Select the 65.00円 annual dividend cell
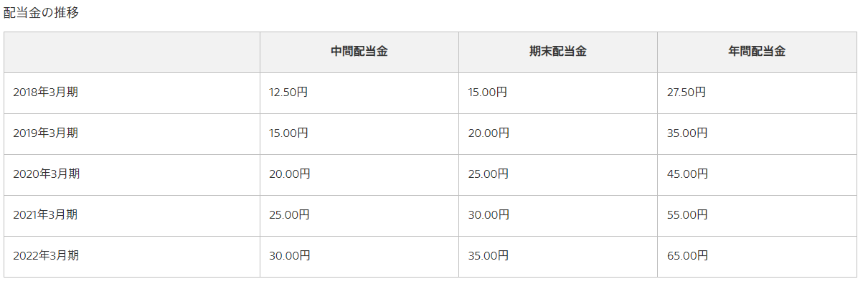Image resolution: width=868 pixels, height=289 pixels. (x=757, y=256)
